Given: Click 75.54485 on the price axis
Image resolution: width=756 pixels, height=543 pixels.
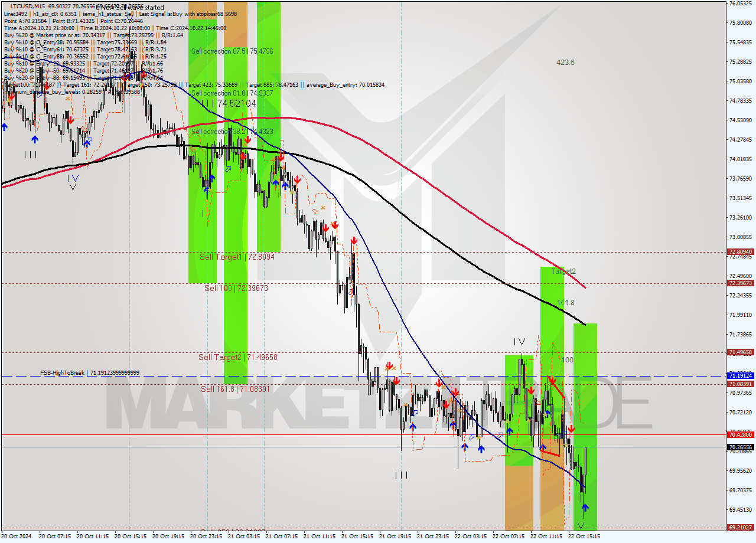Looking at the screenshot, I should [x=740, y=42].
